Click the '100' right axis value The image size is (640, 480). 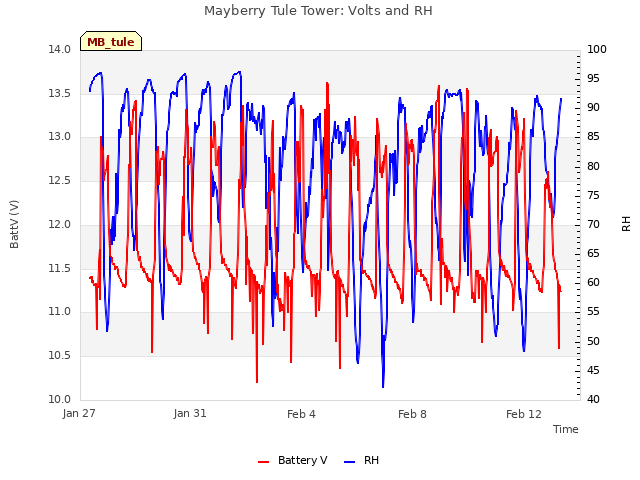tap(597, 49)
